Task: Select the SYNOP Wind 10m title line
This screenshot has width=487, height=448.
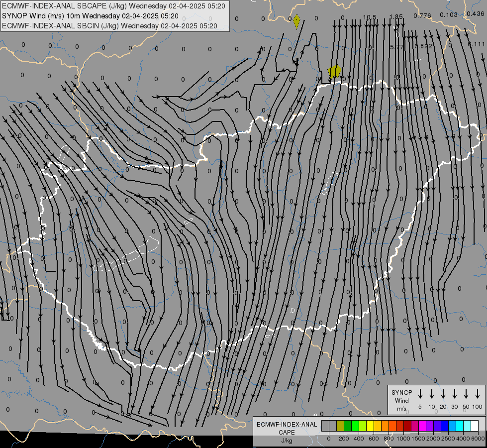Action: (x=90, y=16)
